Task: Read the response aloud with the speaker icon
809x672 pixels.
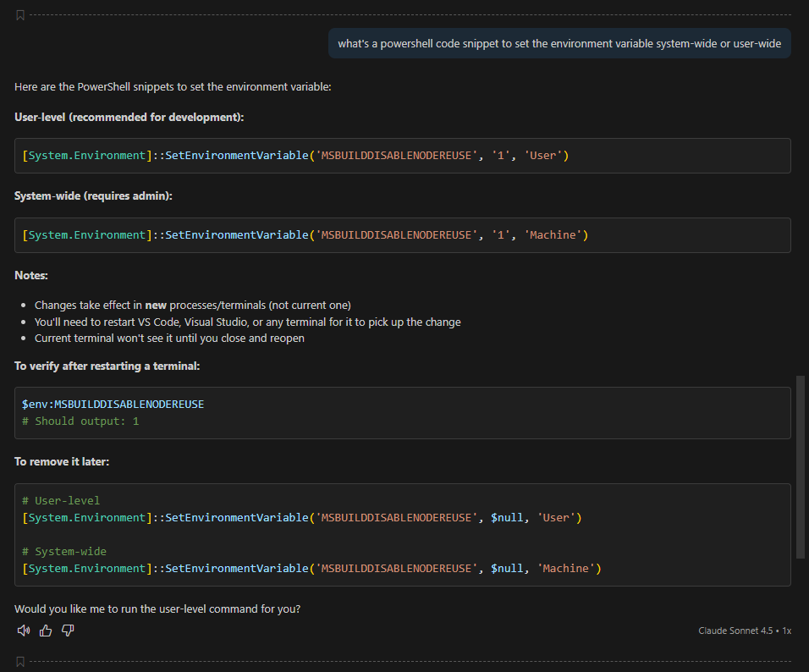Action: [x=23, y=631]
